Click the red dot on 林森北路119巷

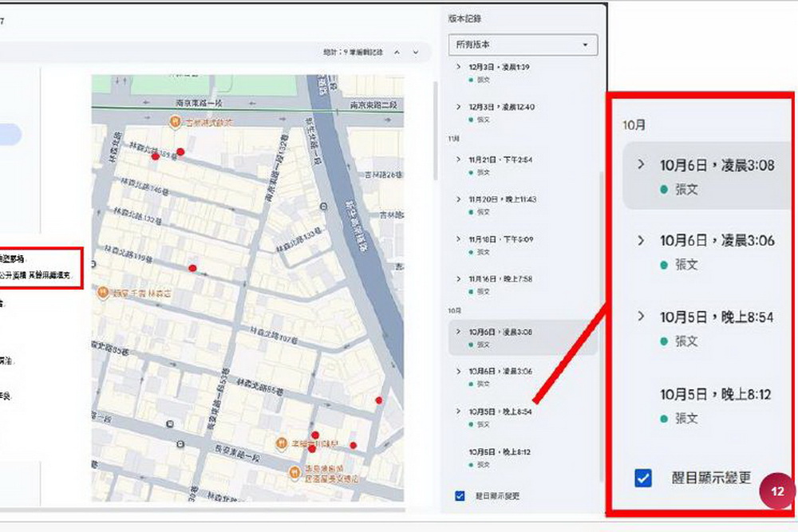point(192,268)
